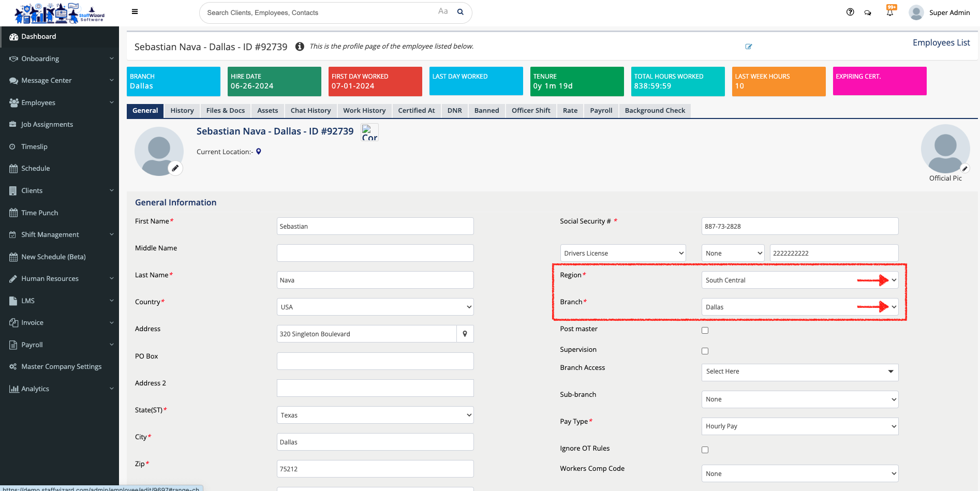Viewport: 980px width, 491px height.
Task: Check the Supervision checkbox
Action: point(705,351)
